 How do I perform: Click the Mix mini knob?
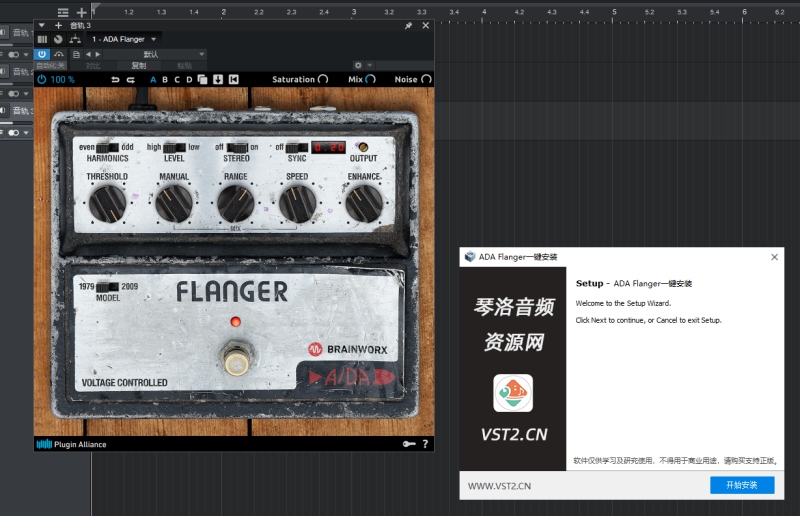click(370, 79)
